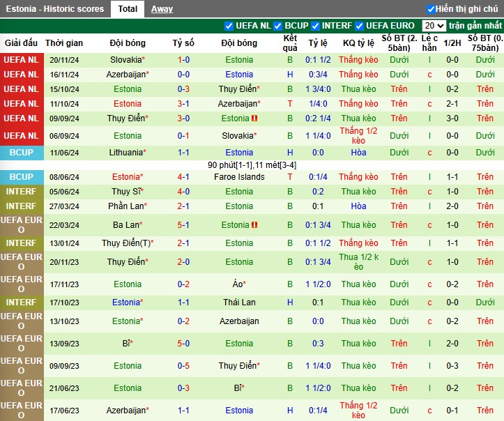Click Thụy Sĩ team name
The image size is (504, 421).
[x=128, y=192]
